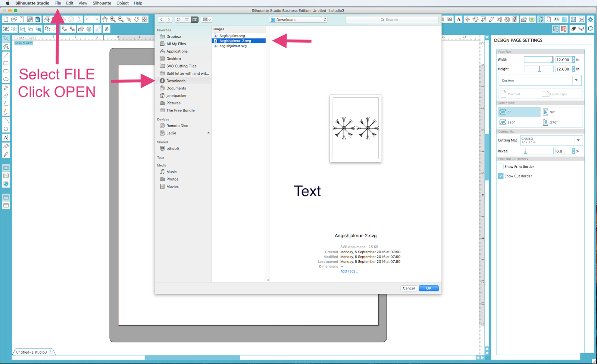Enable the Show Print Border checkbox
The height and width of the screenshot is (364, 597).
pyautogui.click(x=501, y=167)
